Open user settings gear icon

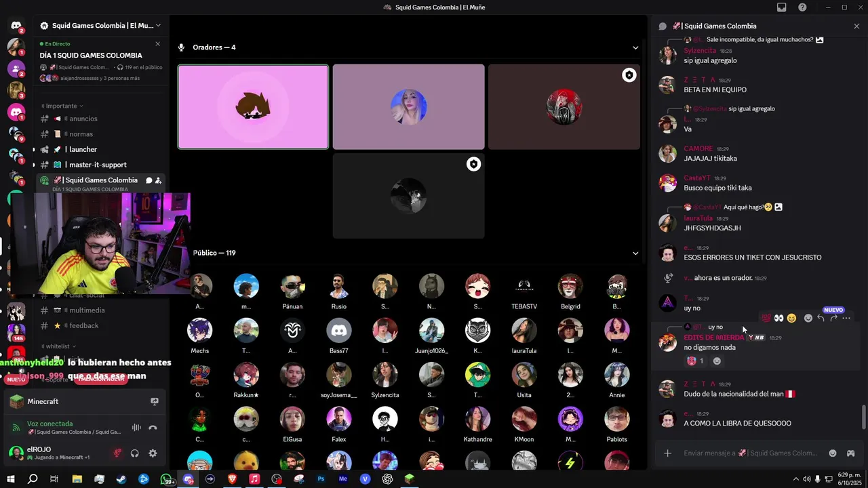[x=153, y=453]
